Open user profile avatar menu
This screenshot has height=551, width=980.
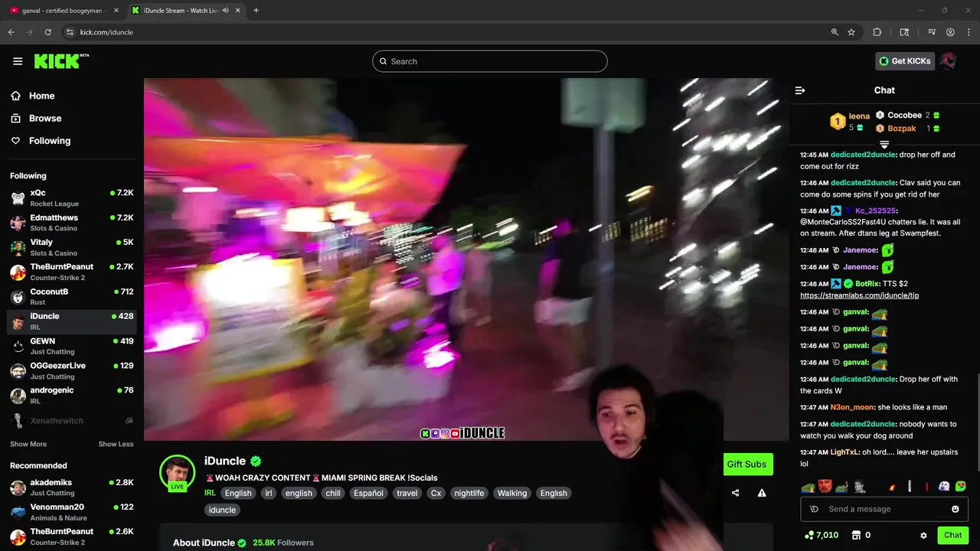coord(949,61)
